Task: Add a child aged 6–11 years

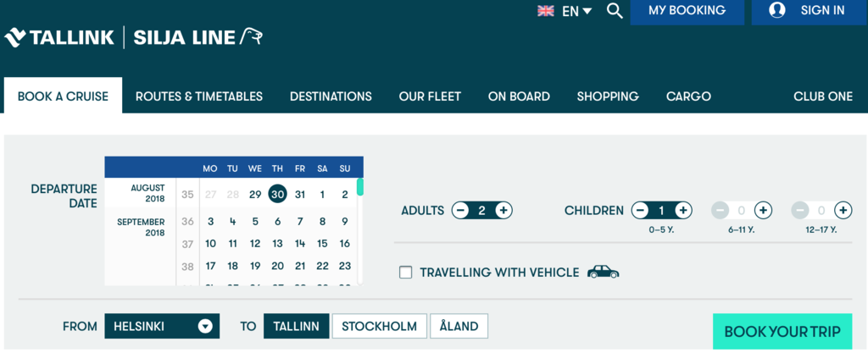Action: coord(763,210)
